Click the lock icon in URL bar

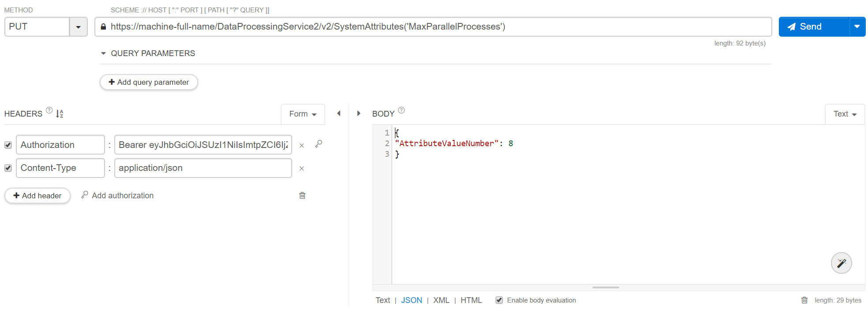tap(103, 27)
